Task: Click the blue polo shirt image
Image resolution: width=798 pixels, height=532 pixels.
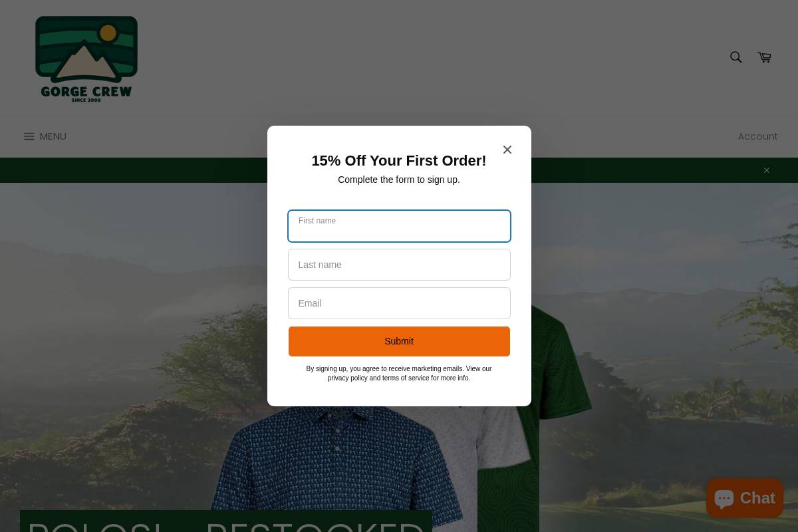Action: 332,465
